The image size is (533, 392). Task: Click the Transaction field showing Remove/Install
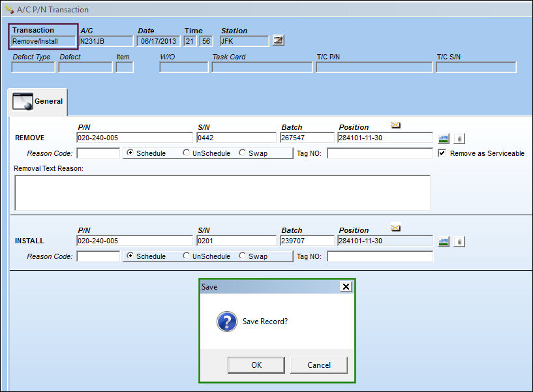pyautogui.click(x=43, y=41)
